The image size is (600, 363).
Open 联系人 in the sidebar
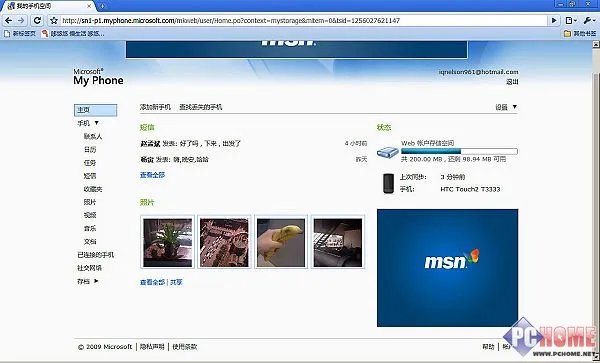[x=93, y=136]
